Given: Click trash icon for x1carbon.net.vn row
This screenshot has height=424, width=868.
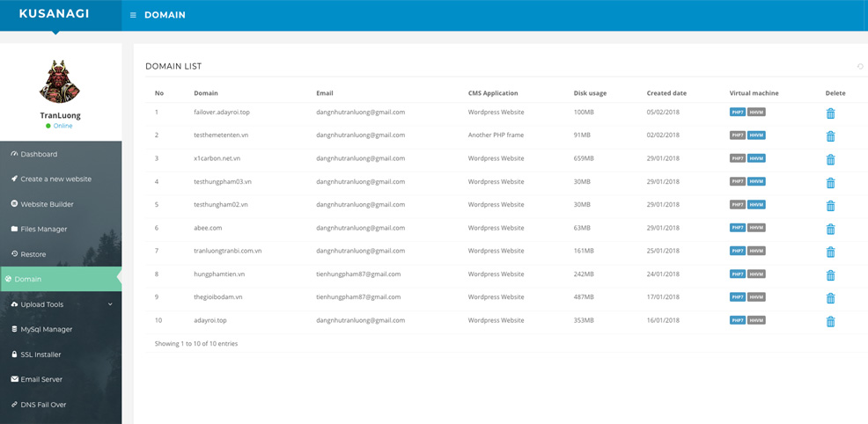Looking at the screenshot, I should click(x=830, y=159).
